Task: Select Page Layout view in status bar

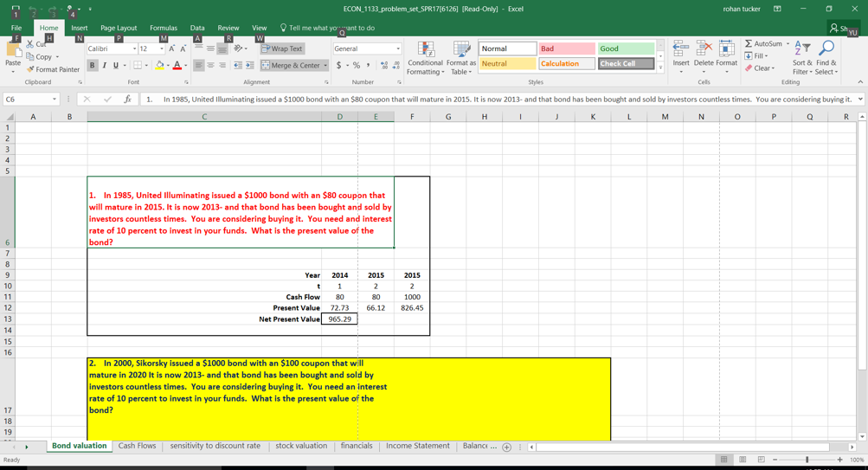Action: pos(743,460)
